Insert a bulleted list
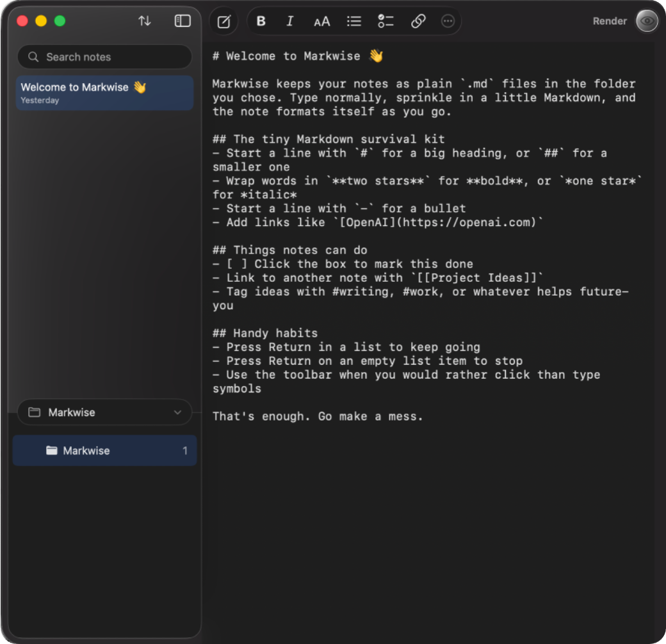This screenshot has width=666, height=644. [x=353, y=21]
